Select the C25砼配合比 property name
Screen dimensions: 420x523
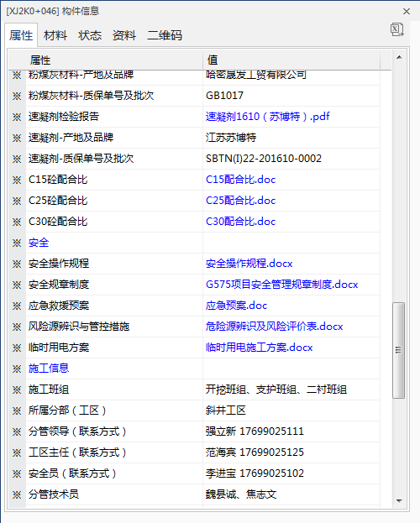[58, 201]
